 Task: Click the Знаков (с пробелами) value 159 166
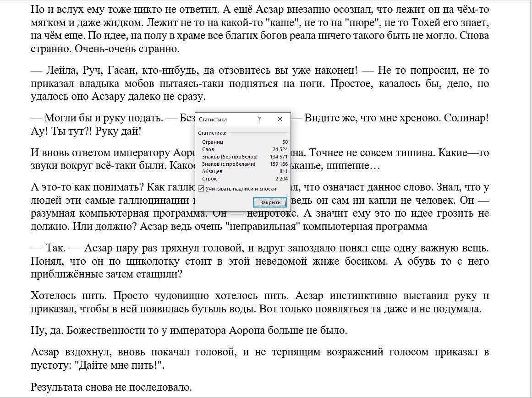tap(279, 164)
